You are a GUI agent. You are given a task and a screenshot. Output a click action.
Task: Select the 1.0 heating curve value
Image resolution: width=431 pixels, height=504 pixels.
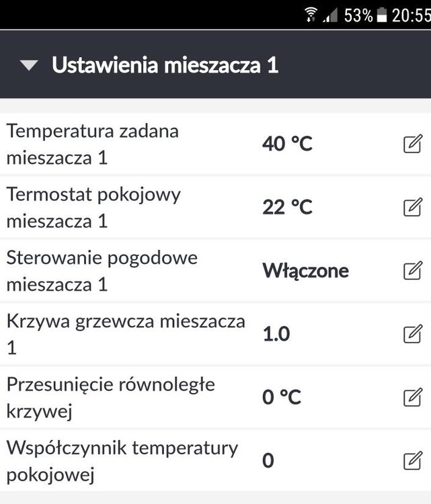point(276,334)
